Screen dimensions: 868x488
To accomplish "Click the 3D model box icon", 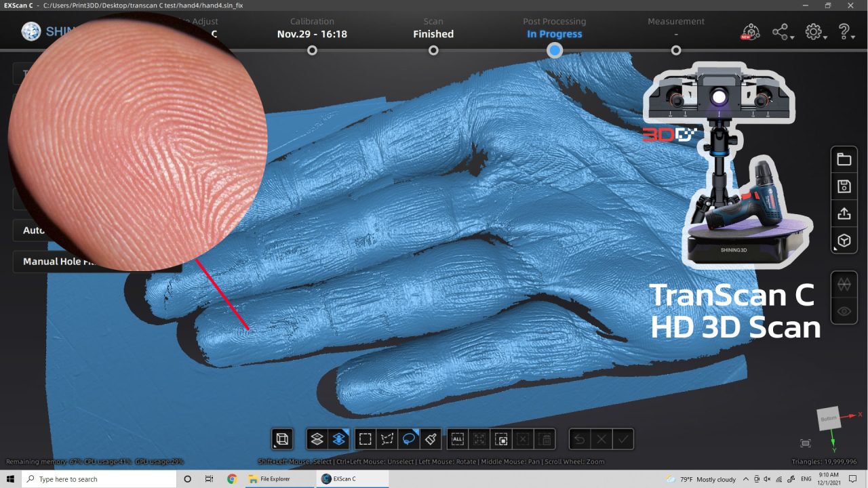I will pos(843,241).
